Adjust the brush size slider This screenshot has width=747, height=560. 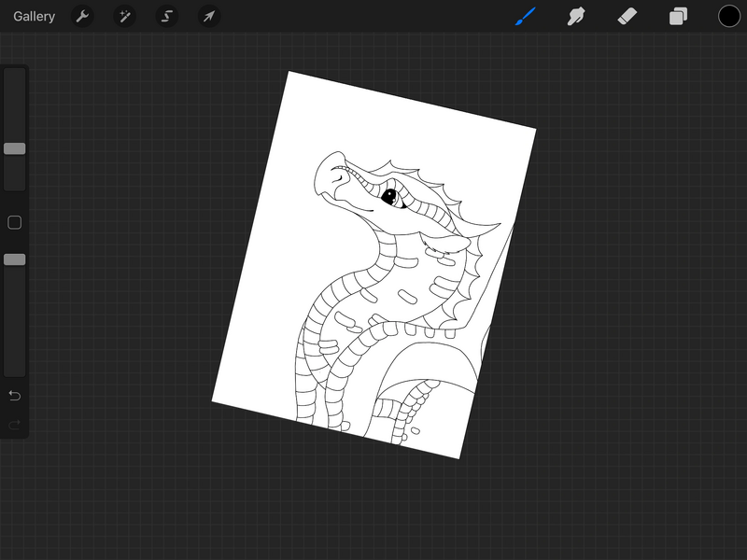[x=14, y=147]
